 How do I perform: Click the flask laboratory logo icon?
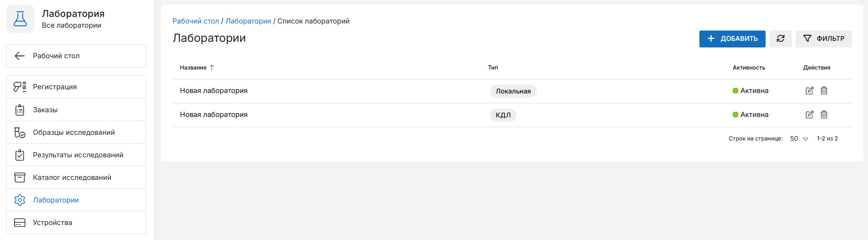[x=20, y=19]
